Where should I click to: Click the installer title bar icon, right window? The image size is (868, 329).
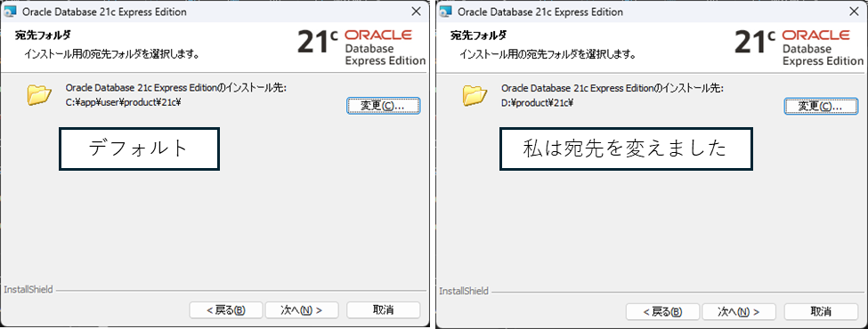click(x=446, y=12)
